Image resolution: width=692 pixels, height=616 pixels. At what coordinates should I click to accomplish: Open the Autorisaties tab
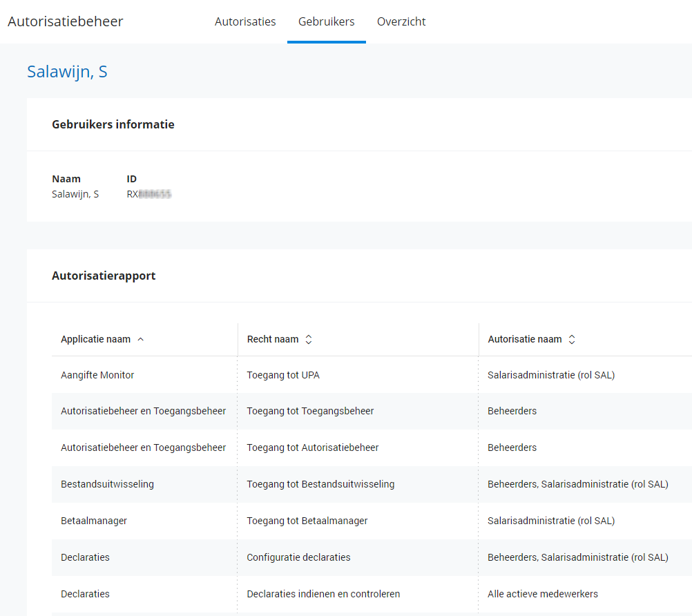pos(245,21)
